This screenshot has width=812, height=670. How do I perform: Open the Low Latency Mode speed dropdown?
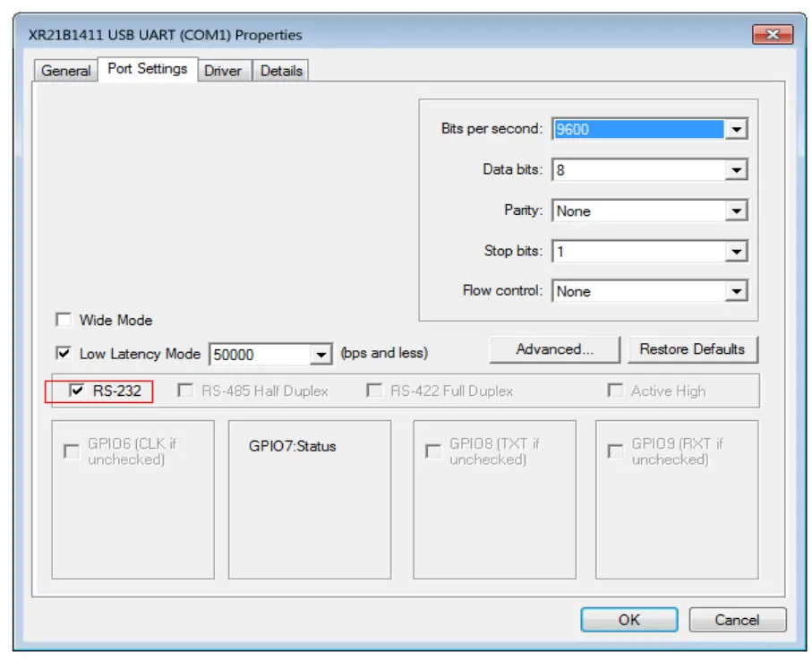click(x=322, y=354)
